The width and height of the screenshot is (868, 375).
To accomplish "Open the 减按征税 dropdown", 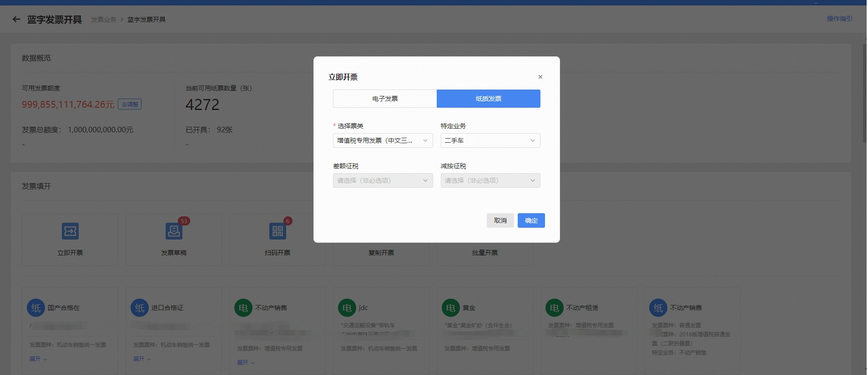I will point(490,180).
